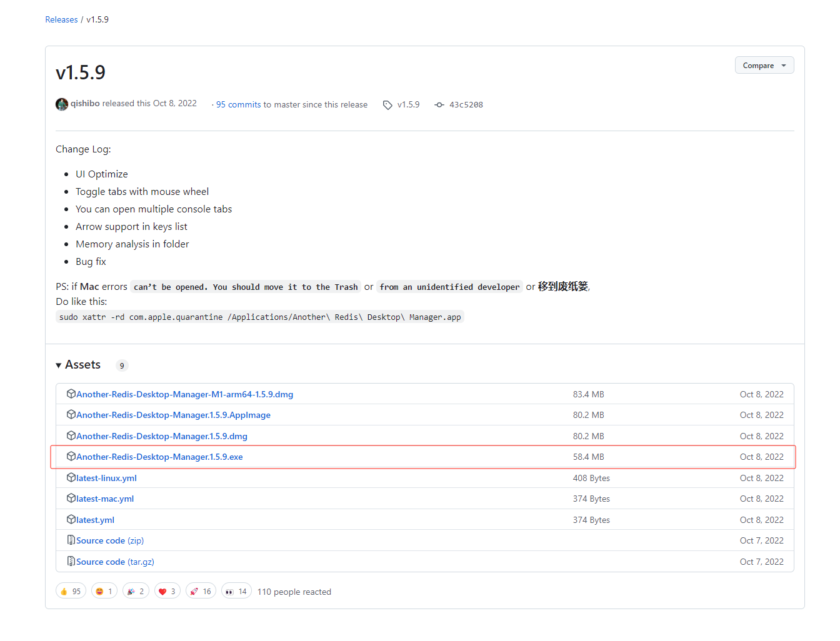Click qishibo's avatar image
Screen dimensions: 840x641
tap(61, 104)
